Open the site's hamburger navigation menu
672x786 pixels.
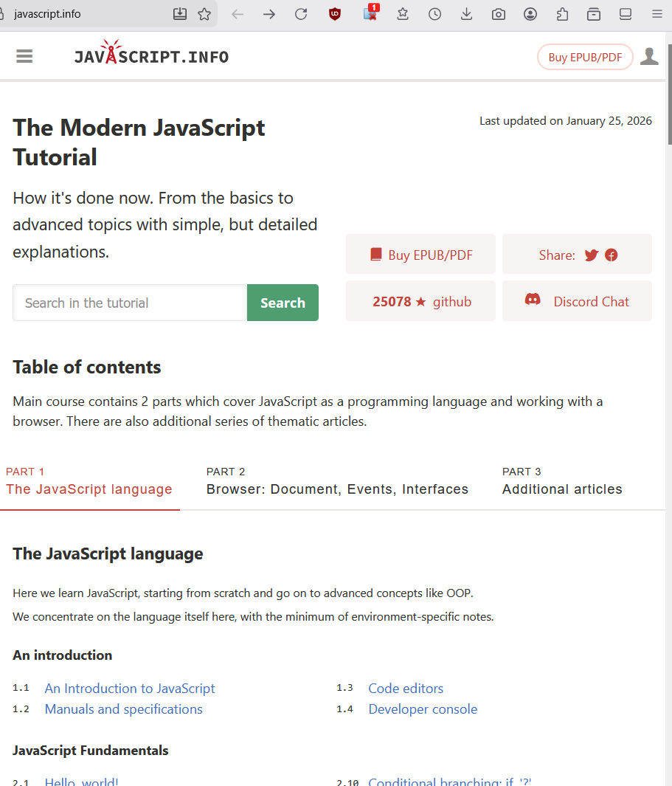[24, 56]
